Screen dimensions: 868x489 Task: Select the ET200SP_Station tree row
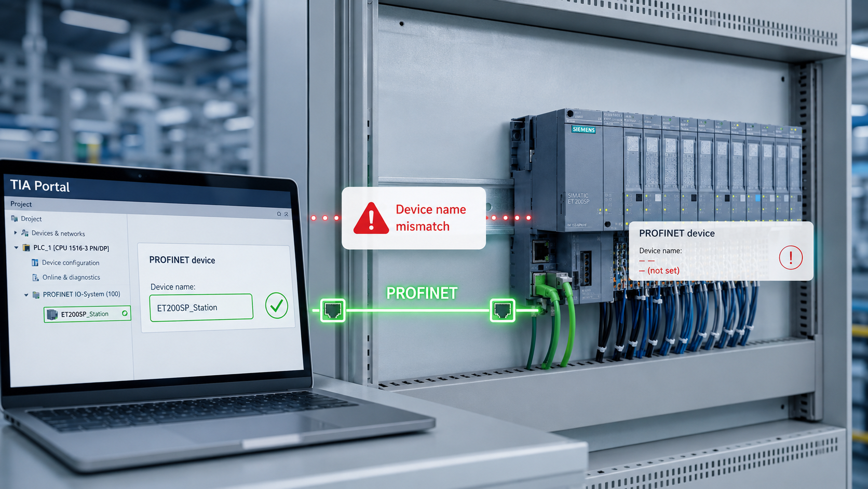(x=87, y=314)
